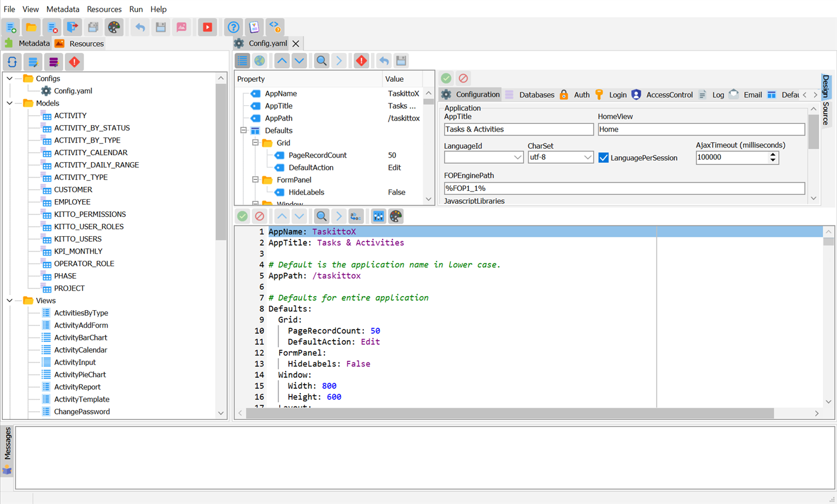Image resolution: width=837 pixels, height=504 pixels.
Task: Collapse the Views folder in the tree
Action: click(10, 300)
